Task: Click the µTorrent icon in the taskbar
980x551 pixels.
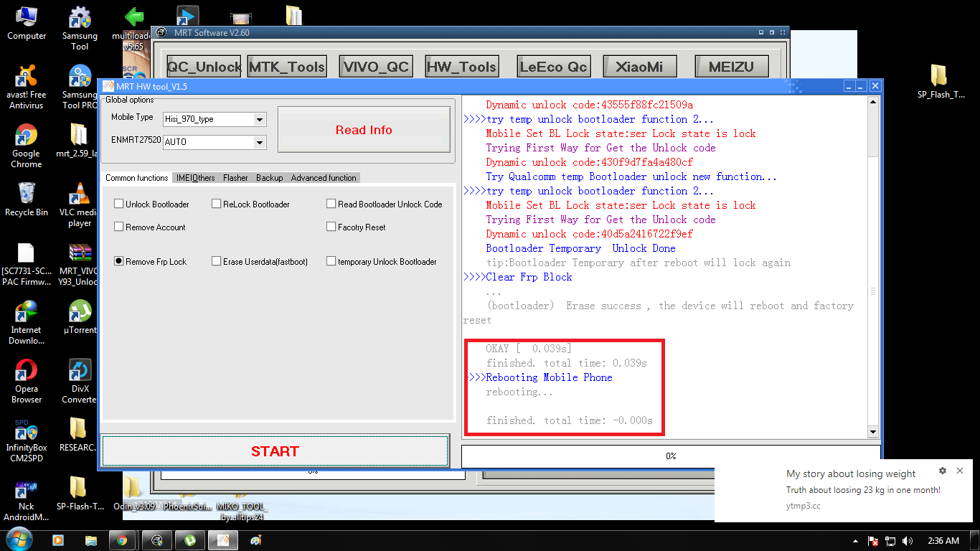Action: pyautogui.click(x=190, y=540)
